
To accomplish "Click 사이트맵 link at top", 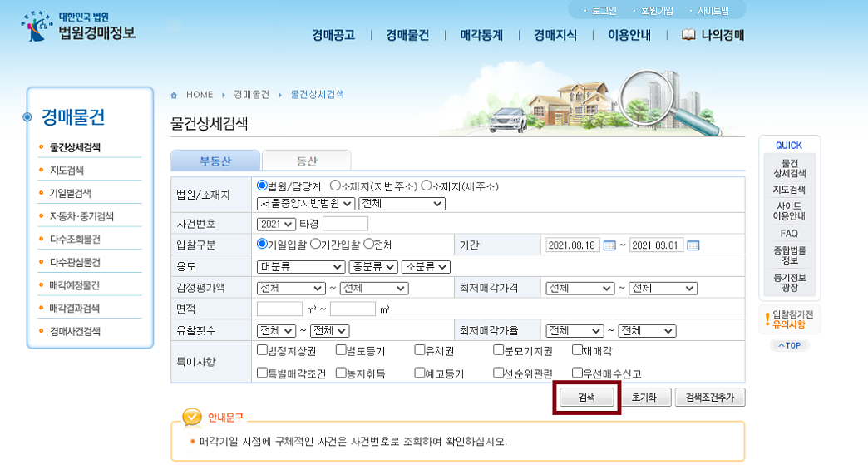I will click(713, 11).
